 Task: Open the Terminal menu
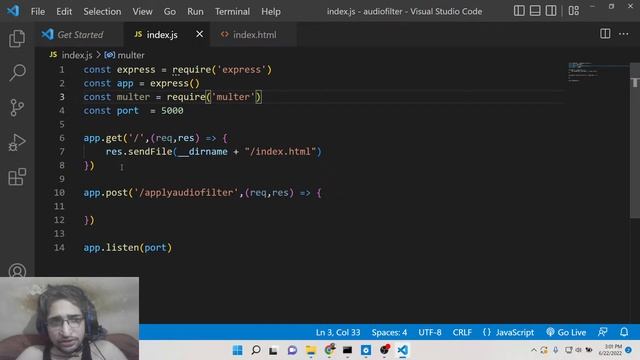point(232,11)
